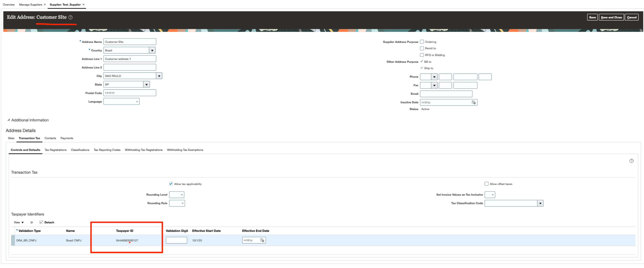The width and height of the screenshot is (644, 268).
Task: Switch to the Tax Registrations subtab
Action: click(x=56, y=150)
